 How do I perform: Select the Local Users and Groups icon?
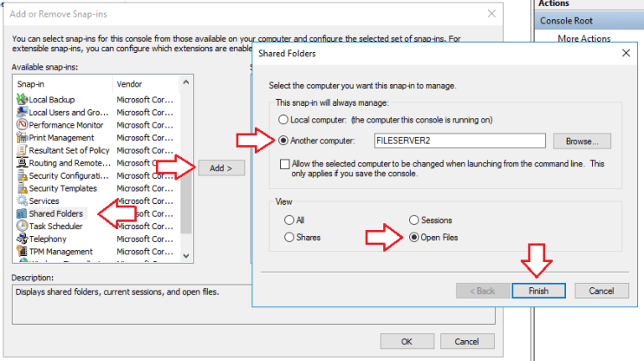[23, 112]
